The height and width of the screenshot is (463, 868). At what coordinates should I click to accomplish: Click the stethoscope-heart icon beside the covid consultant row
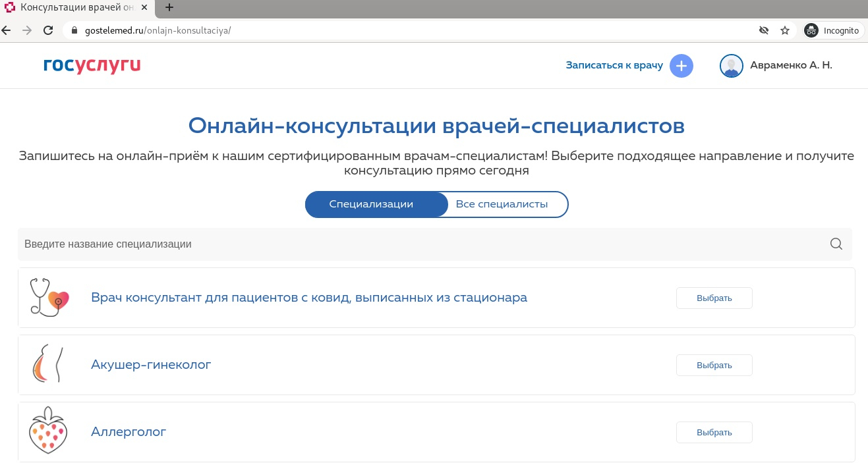(48, 297)
